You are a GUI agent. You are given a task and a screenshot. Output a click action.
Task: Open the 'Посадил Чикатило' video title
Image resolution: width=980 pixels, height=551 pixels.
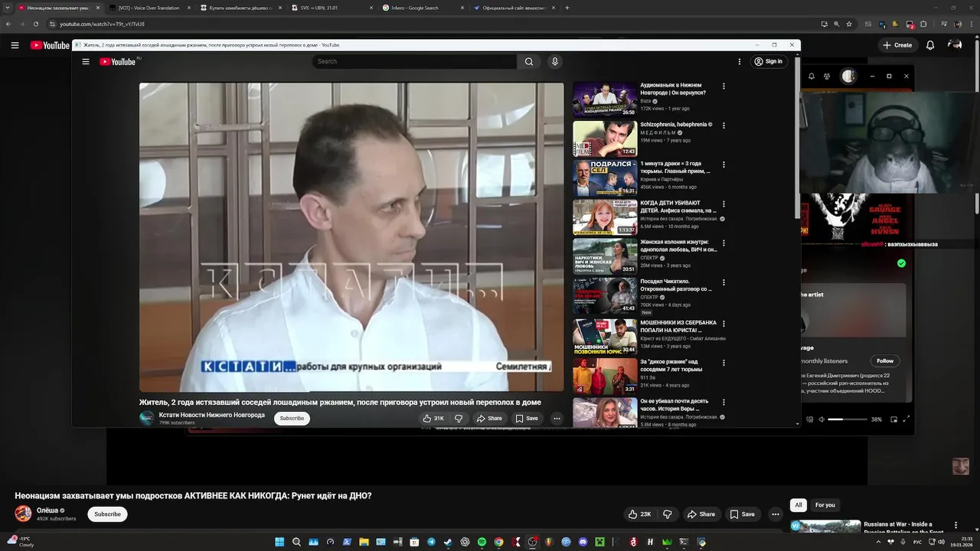click(677, 285)
